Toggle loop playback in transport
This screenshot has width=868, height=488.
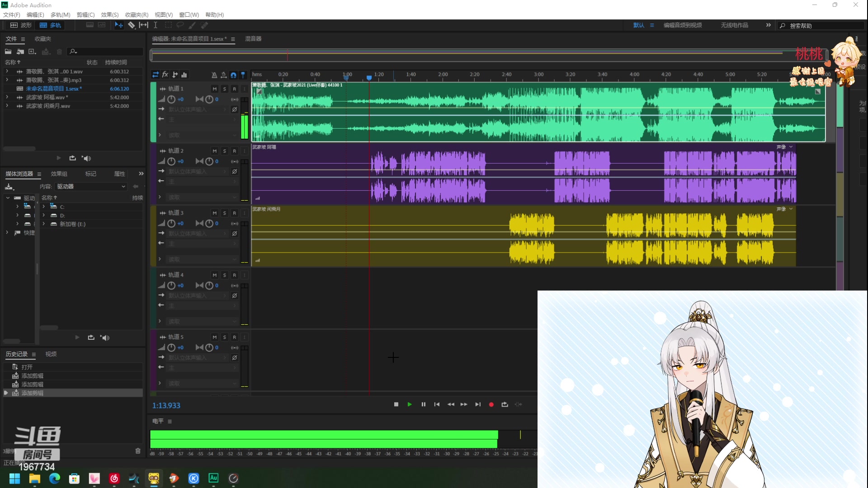pos(505,404)
